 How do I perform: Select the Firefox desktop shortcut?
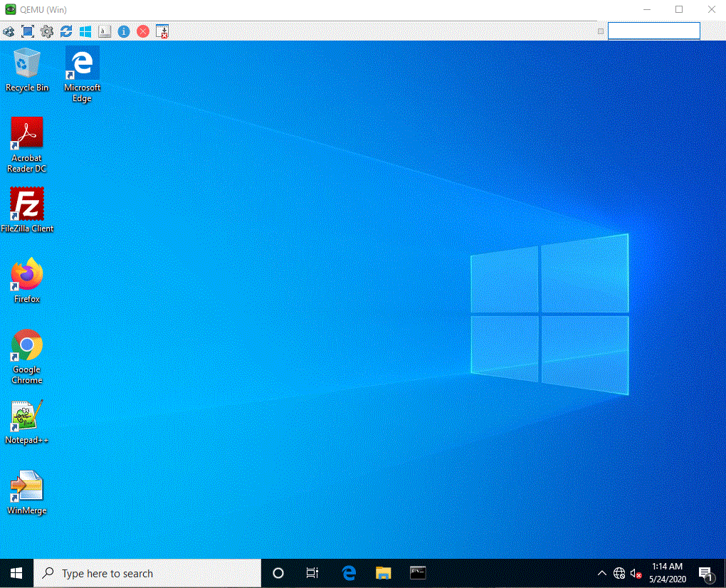27,280
